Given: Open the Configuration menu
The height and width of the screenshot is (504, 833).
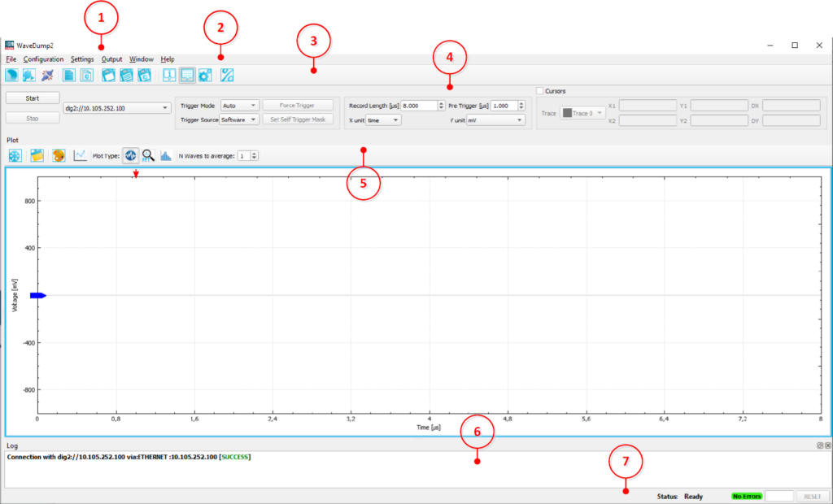Looking at the screenshot, I should coord(44,59).
